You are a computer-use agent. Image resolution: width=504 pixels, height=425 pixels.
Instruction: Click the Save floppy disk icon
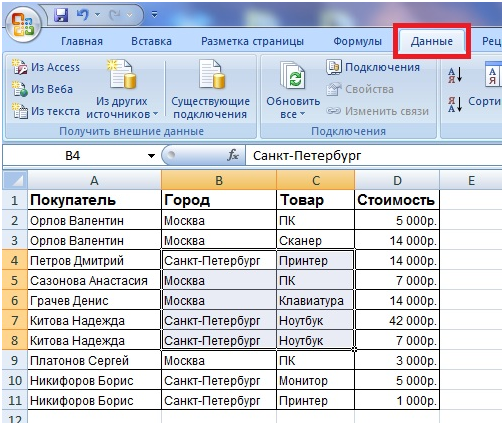[61, 15]
